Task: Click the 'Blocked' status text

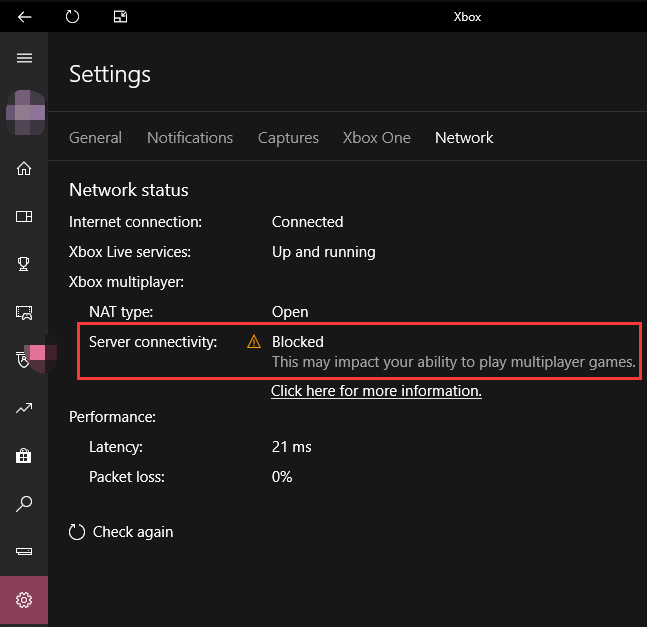Action: (298, 342)
